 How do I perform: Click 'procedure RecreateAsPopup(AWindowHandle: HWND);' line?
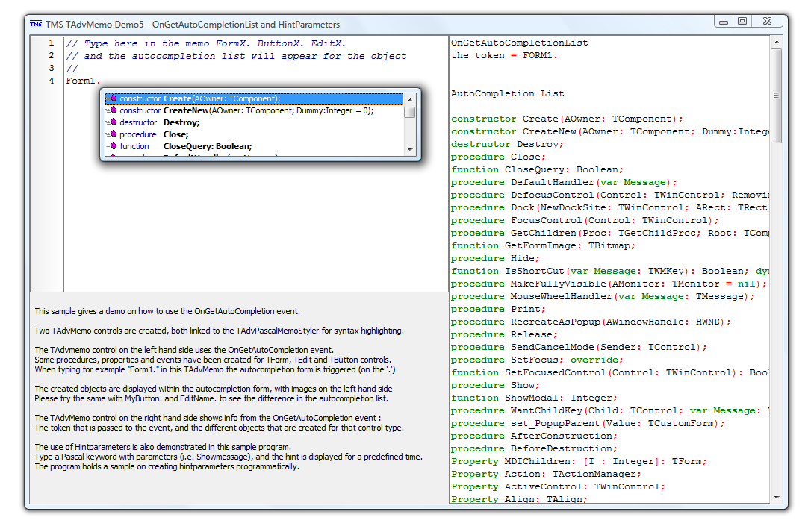pyautogui.click(x=591, y=322)
